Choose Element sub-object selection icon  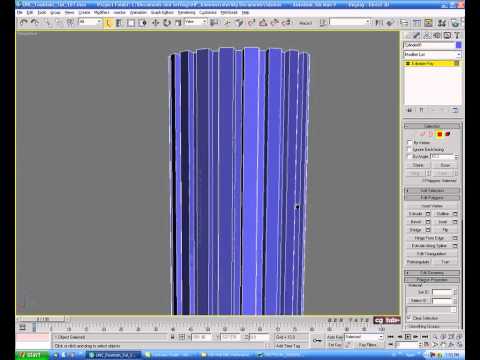[x=448, y=134]
